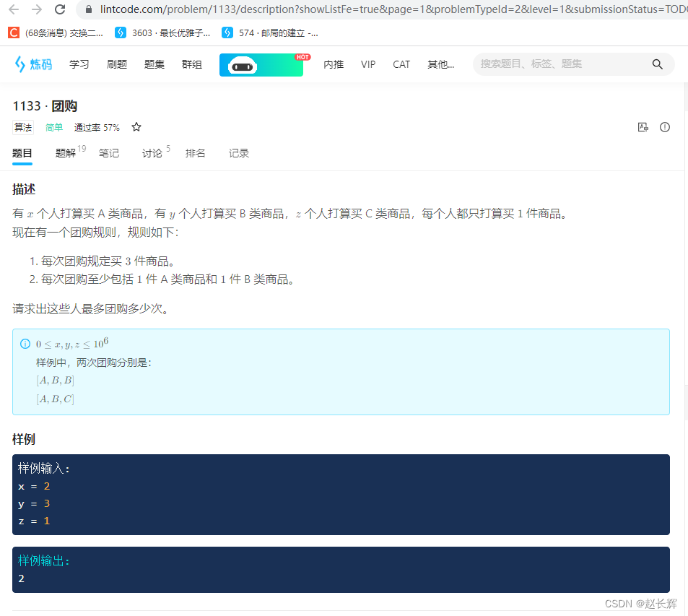The height and width of the screenshot is (616, 688).
Task: Click the HOT robot banner in the navbar
Action: coord(261,64)
